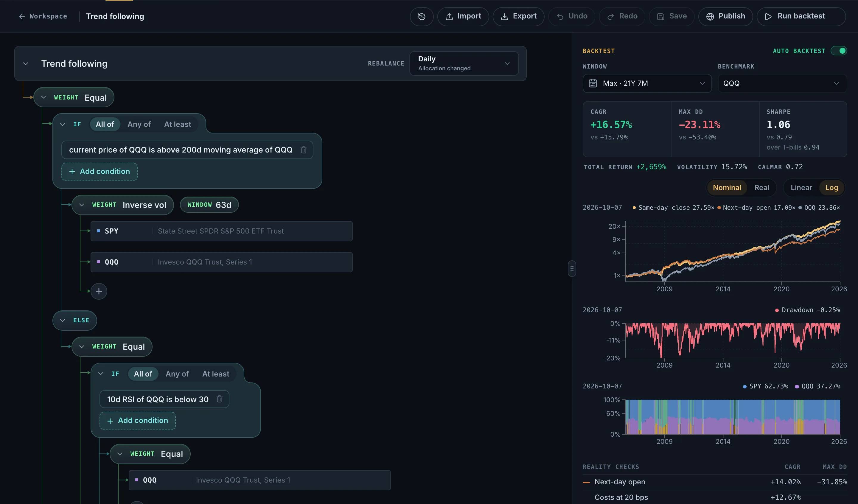The width and height of the screenshot is (858, 504).
Task: Collapse the top WEIGHT Equal node
Action: point(43,97)
